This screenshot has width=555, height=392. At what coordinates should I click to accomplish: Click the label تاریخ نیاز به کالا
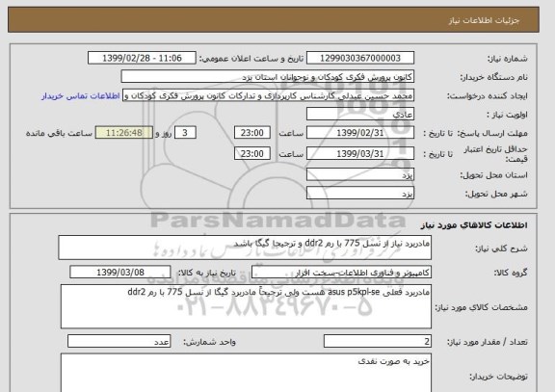click(x=206, y=273)
